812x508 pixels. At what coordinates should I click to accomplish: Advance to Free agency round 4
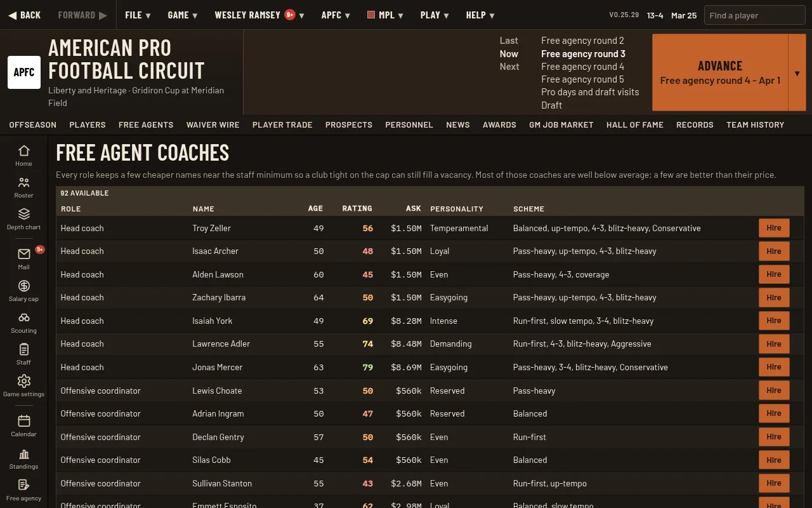click(720, 72)
